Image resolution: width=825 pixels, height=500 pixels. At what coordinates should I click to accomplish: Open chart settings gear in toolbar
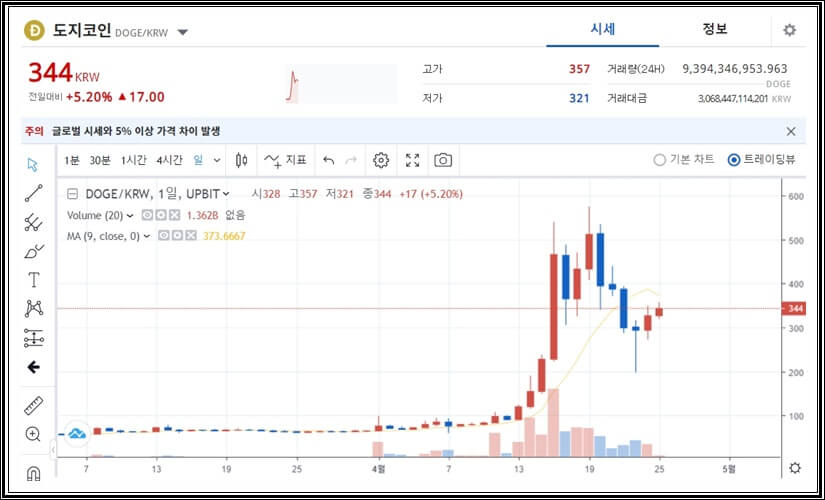[x=381, y=160]
